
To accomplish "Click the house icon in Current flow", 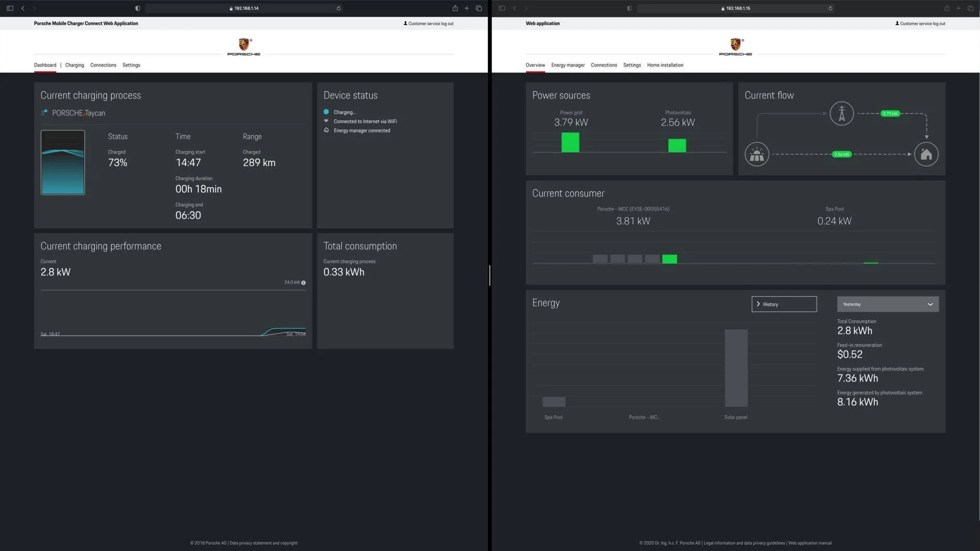I will point(926,154).
